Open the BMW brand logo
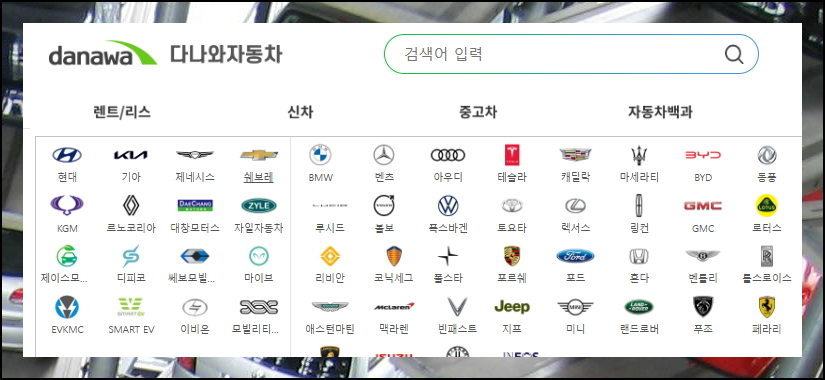The image size is (825, 380). point(320,155)
